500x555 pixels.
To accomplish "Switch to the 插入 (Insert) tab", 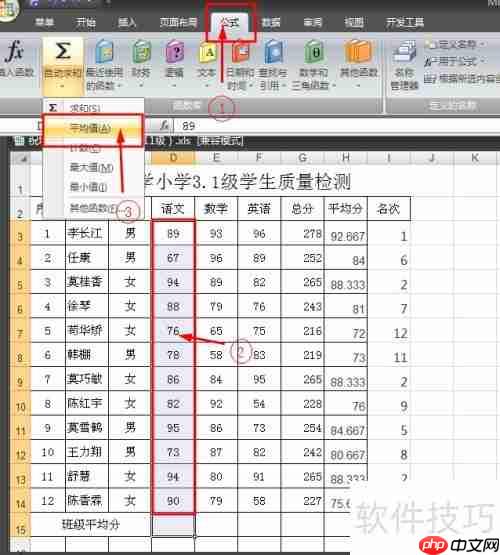I will coord(127,22).
